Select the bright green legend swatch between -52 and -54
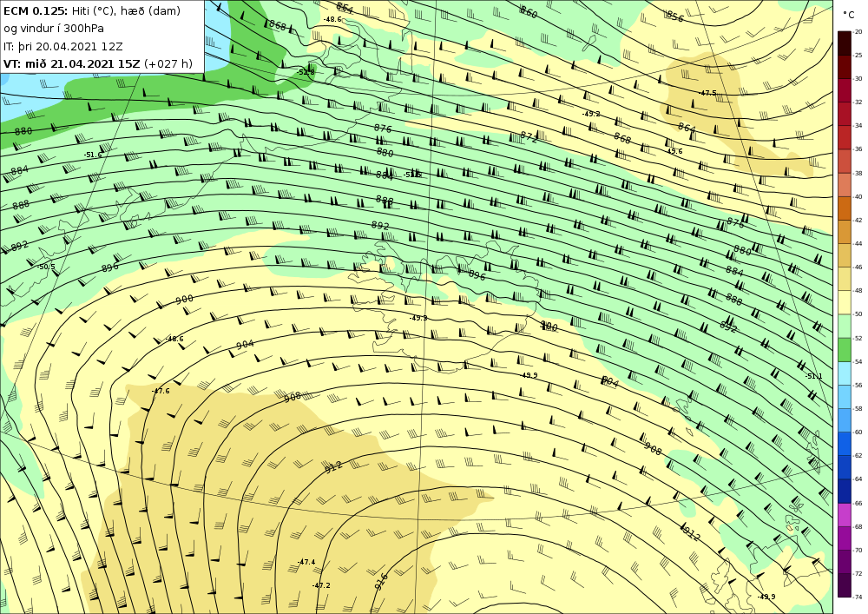 [x=845, y=350]
